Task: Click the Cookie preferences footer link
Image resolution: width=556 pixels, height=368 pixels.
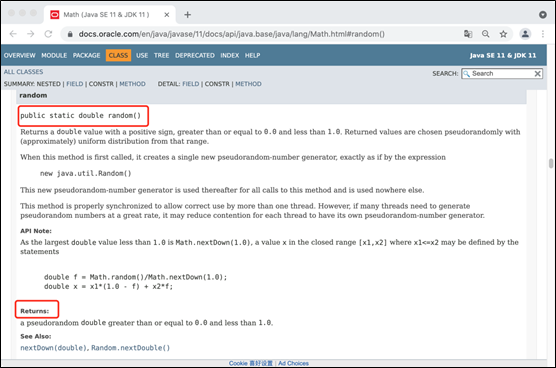Action: coord(251,363)
